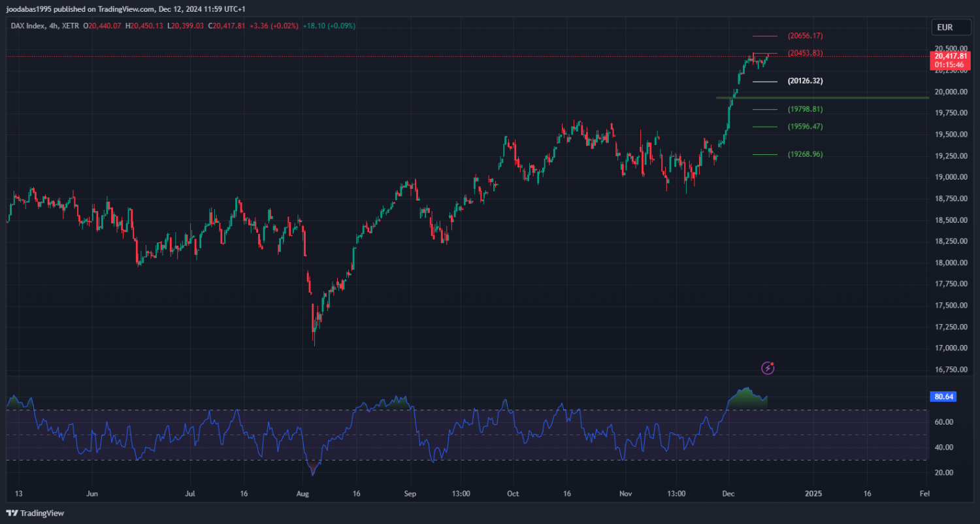
Task: Select the green 19268.96 level label
Action: pos(804,154)
